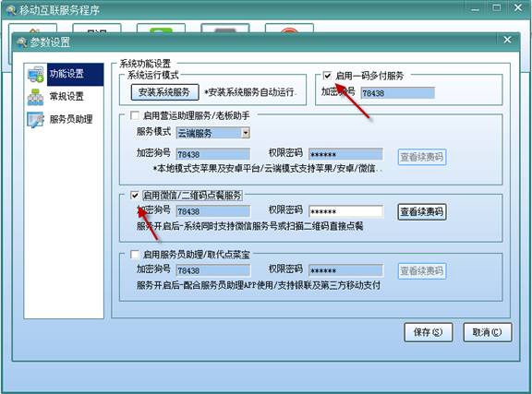
Task: Enable 启用服务员助理/取代点菜宝 checkbox
Action: [135, 255]
